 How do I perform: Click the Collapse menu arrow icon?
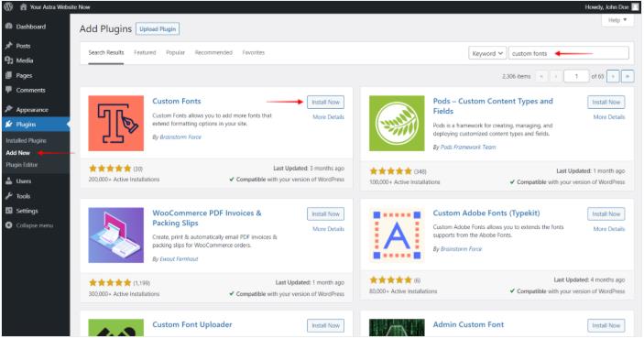(x=8, y=225)
